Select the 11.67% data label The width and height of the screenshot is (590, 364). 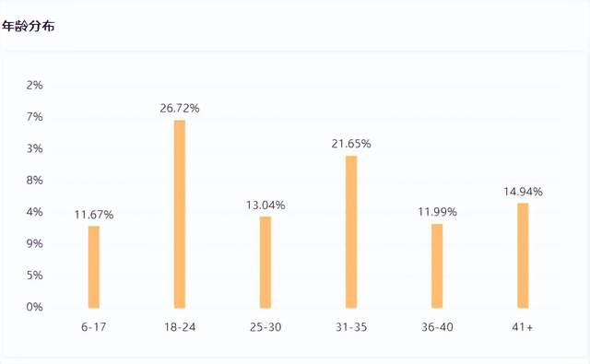(x=94, y=215)
